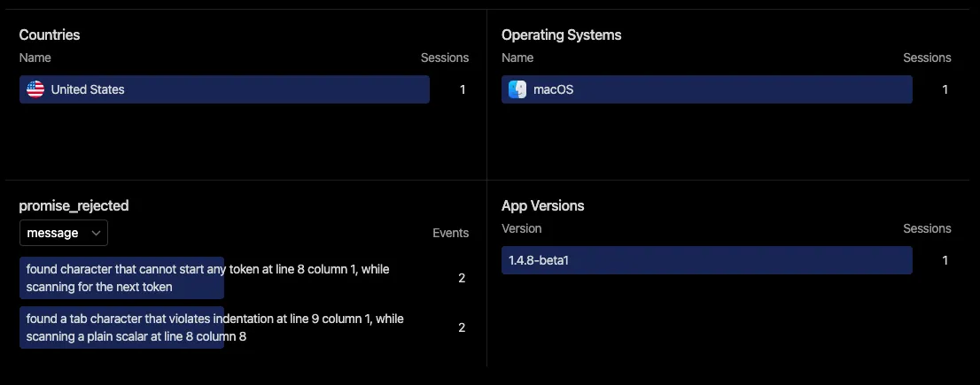Select the United States country row
Image resolution: width=980 pixels, height=385 pixels.
coord(245,89)
